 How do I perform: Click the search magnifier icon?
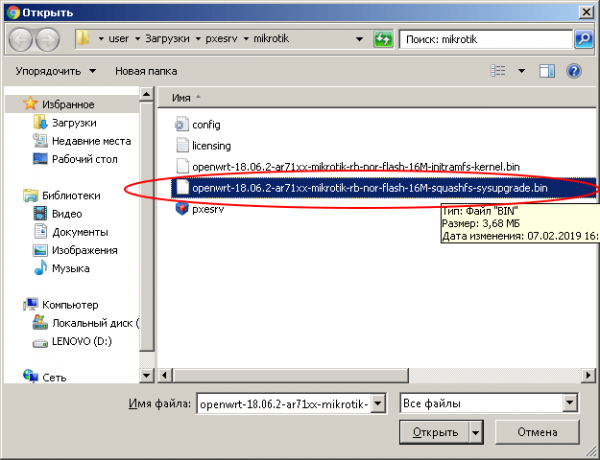(584, 39)
